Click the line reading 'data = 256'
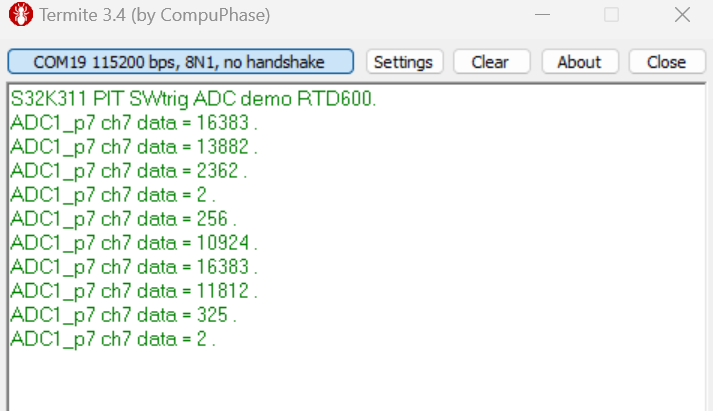The width and height of the screenshot is (713, 411). (123, 219)
